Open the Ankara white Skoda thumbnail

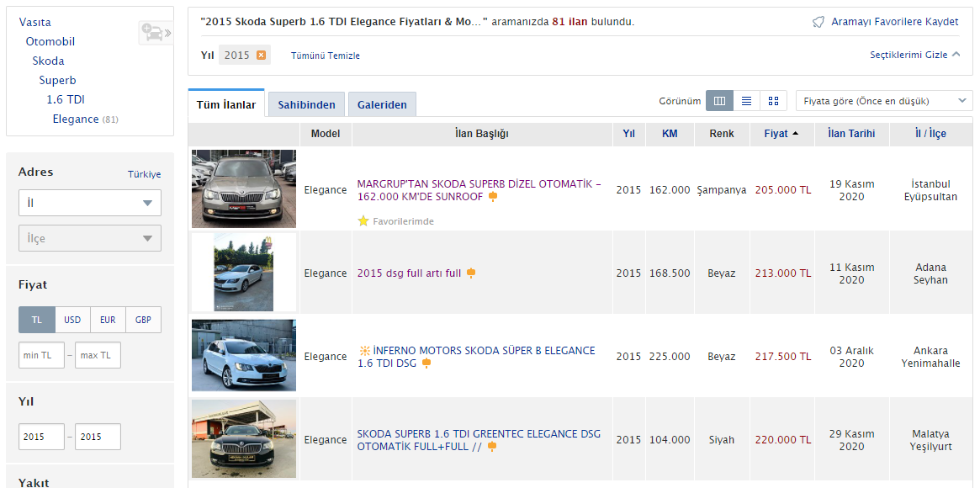click(244, 356)
